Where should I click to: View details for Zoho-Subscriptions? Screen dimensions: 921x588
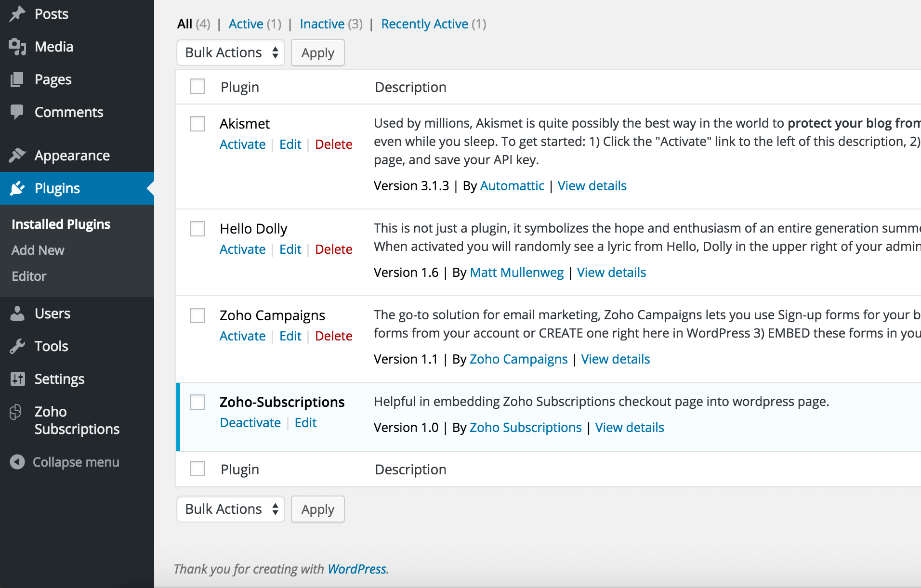click(630, 428)
